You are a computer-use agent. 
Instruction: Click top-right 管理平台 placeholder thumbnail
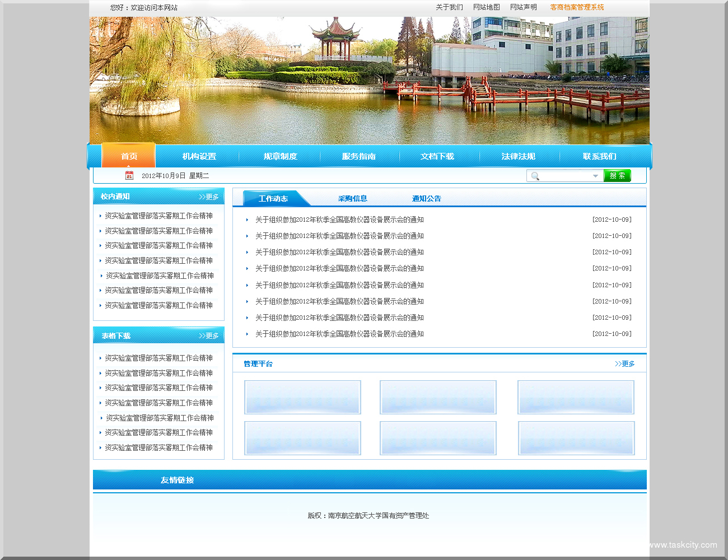tap(576, 397)
